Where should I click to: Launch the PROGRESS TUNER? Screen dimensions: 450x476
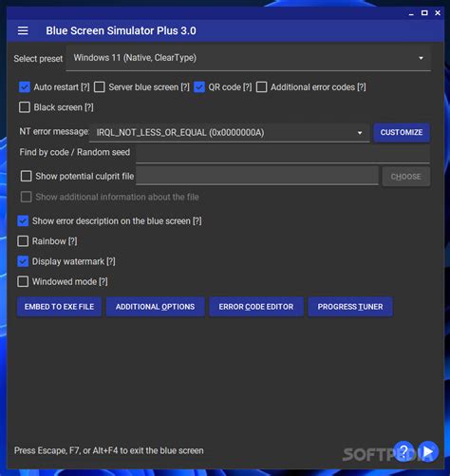click(350, 307)
